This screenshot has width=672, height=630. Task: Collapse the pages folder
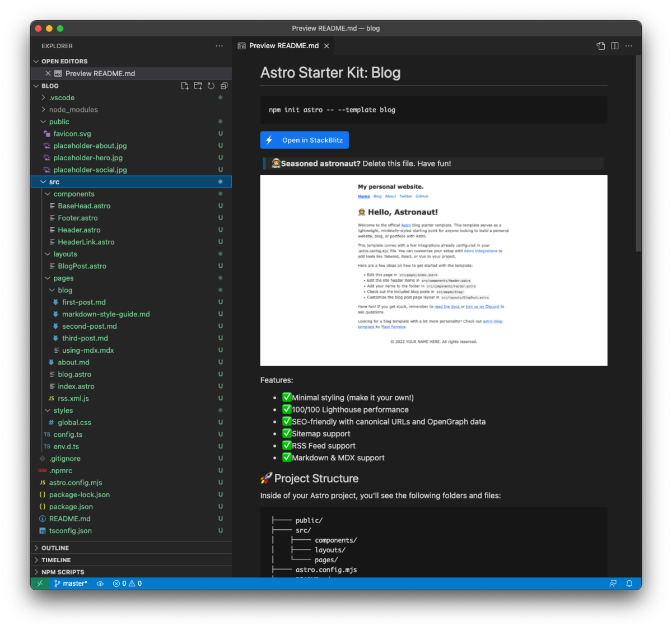pos(131,278)
